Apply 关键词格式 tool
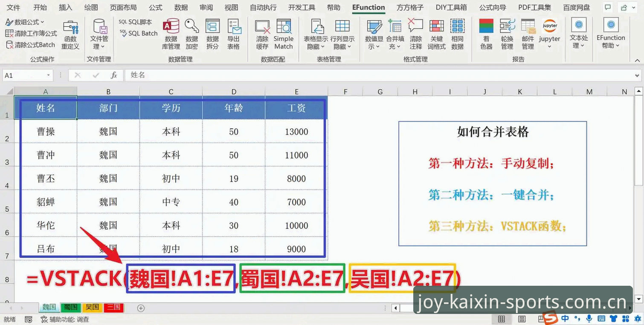The height and width of the screenshot is (325, 644). pyautogui.click(x=436, y=35)
